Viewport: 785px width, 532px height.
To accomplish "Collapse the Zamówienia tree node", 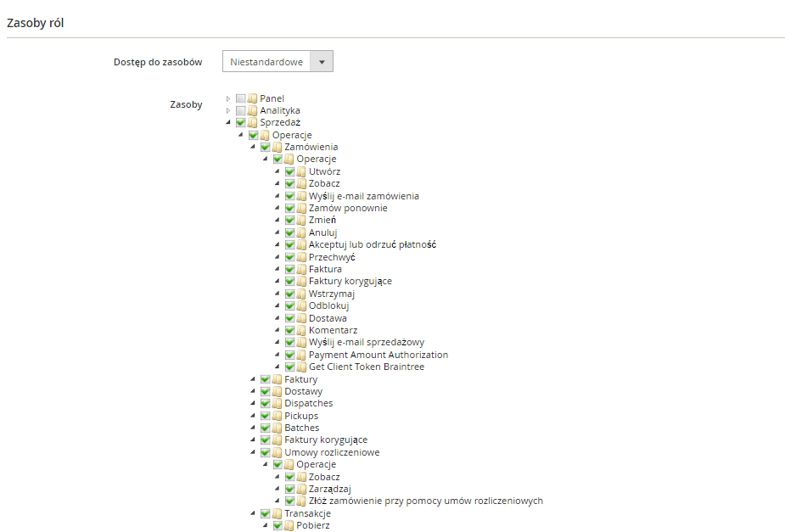I will 253,147.
